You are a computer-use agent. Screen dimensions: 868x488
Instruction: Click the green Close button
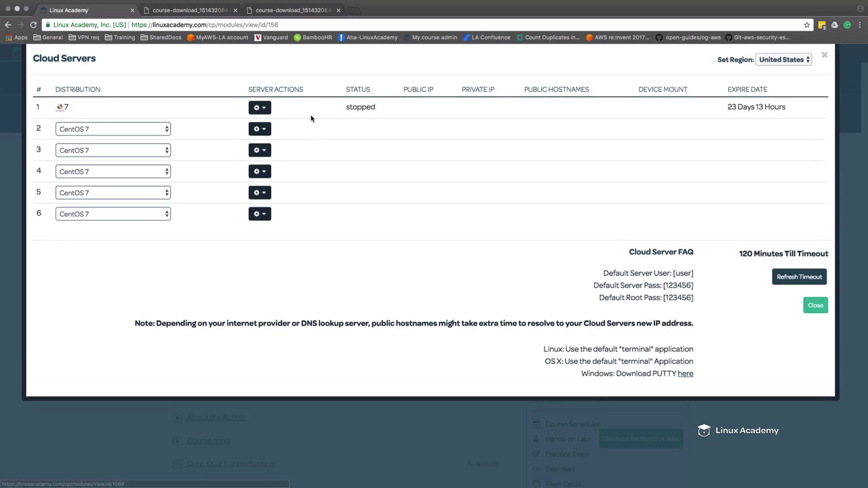[815, 306]
